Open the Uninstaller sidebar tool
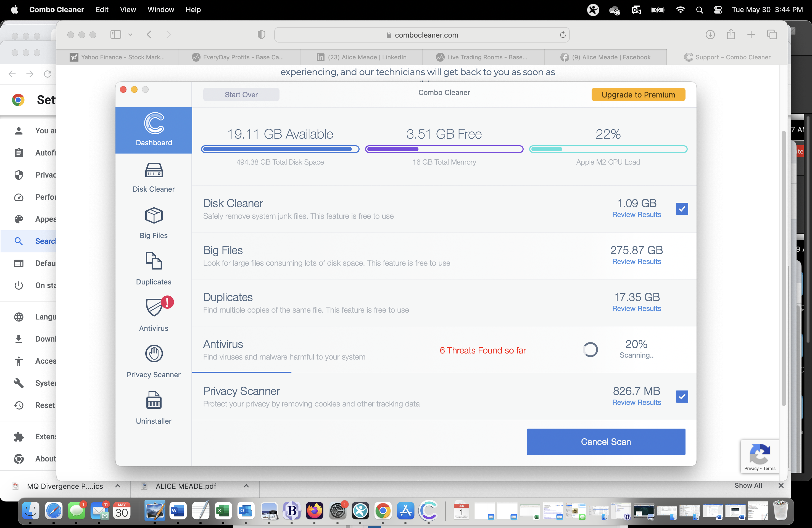 click(x=154, y=408)
